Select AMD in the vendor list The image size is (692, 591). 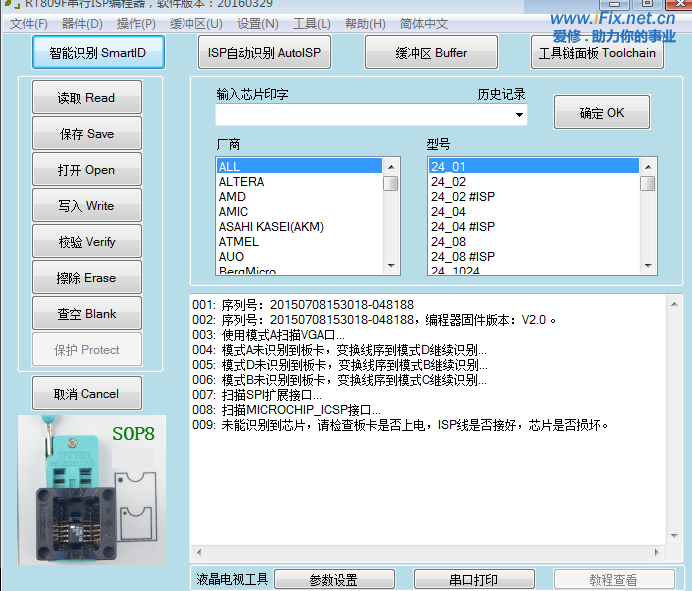(x=299, y=196)
